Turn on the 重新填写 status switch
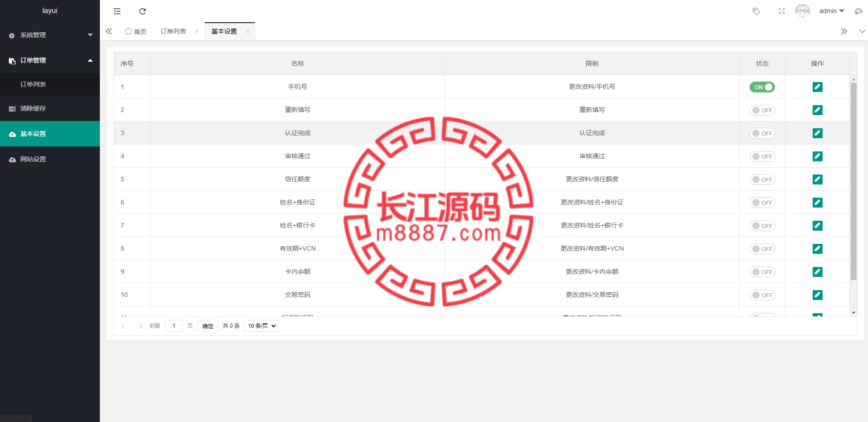The width and height of the screenshot is (868, 422). [x=762, y=110]
